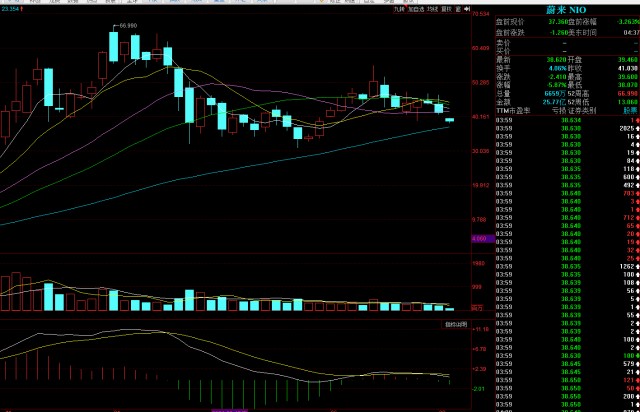Click the 66.990 peak price annotation
640x412 pixels.
128,24
